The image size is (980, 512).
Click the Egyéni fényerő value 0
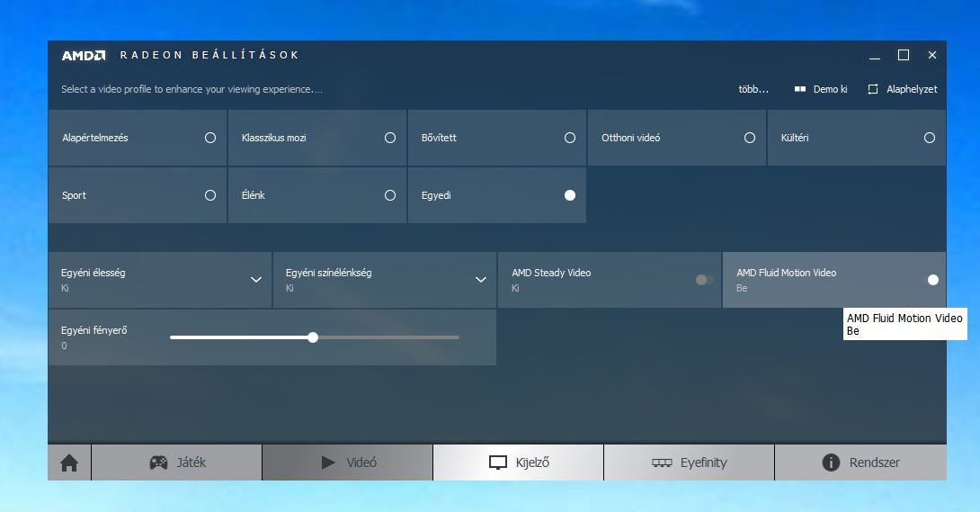tap(64, 346)
